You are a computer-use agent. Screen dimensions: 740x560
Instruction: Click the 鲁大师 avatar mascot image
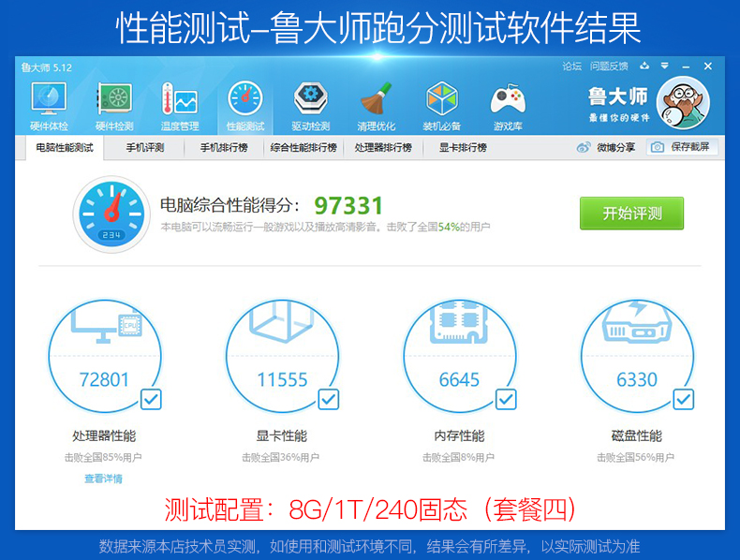[683, 102]
